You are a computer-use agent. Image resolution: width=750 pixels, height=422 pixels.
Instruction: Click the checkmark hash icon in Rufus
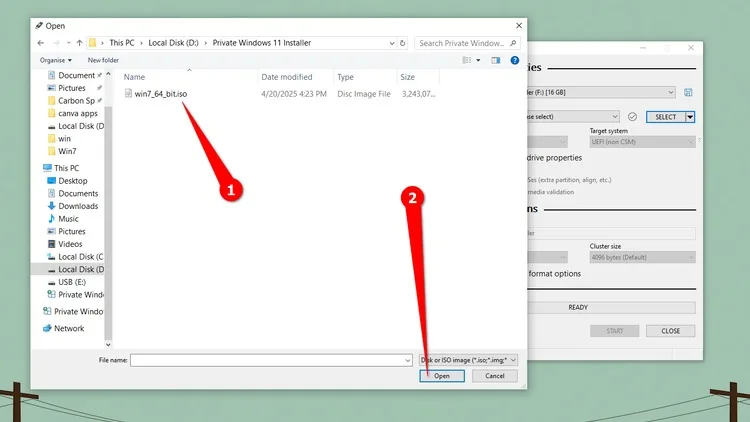coord(632,117)
